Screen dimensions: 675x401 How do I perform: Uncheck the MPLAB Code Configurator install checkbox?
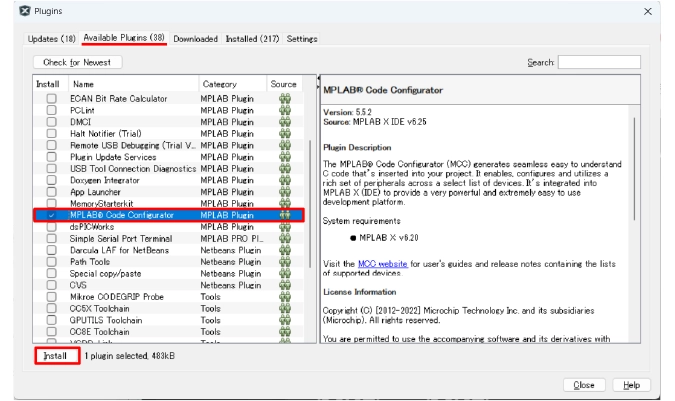pyautogui.click(x=50, y=215)
